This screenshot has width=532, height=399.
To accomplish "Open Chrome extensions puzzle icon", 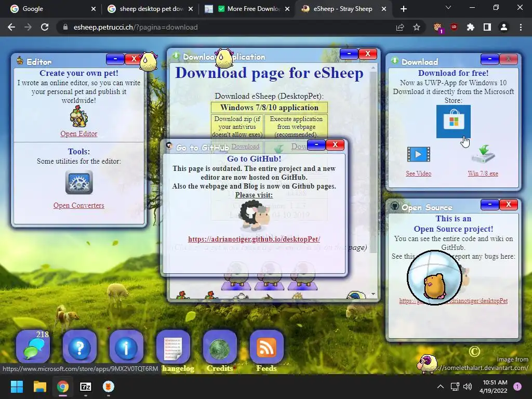I will tap(471, 27).
